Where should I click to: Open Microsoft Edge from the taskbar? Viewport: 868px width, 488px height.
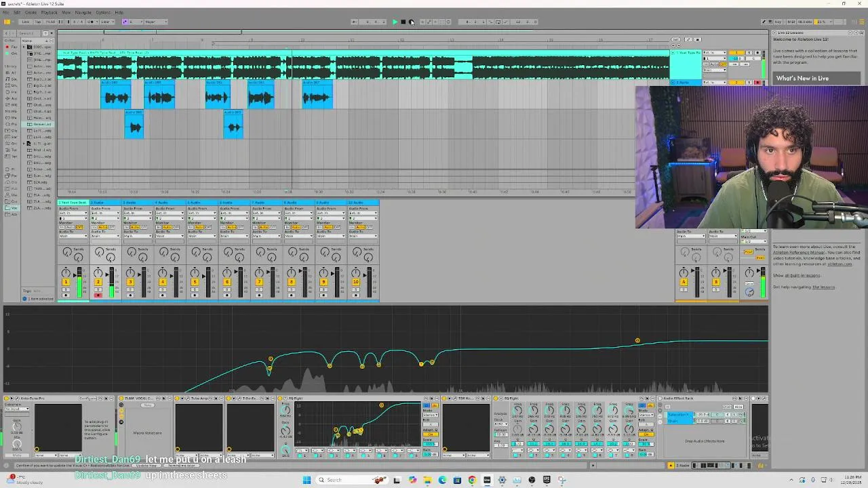(442, 480)
